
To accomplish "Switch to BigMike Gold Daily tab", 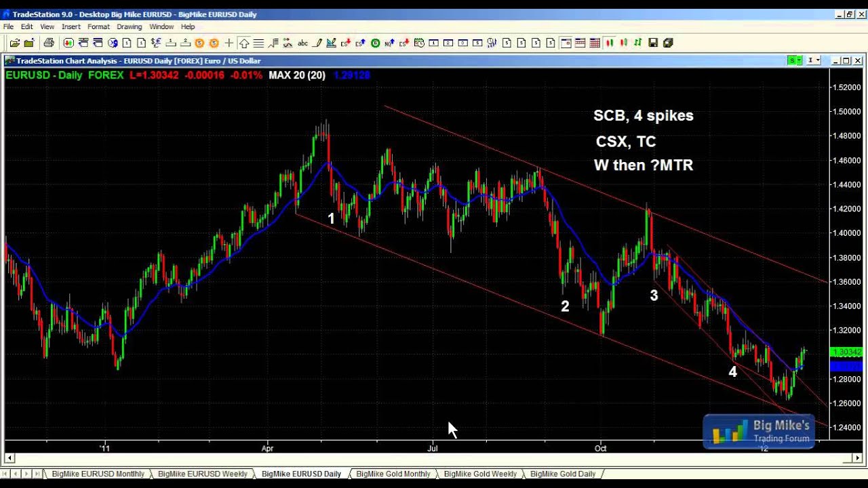I will pos(563,474).
